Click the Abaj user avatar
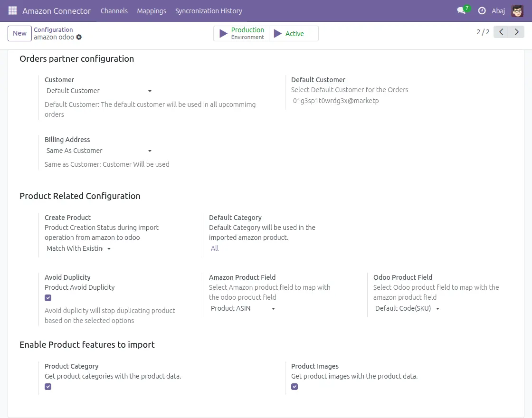The image size is (532, 418). pyautogui.click(x=517, y=10)
